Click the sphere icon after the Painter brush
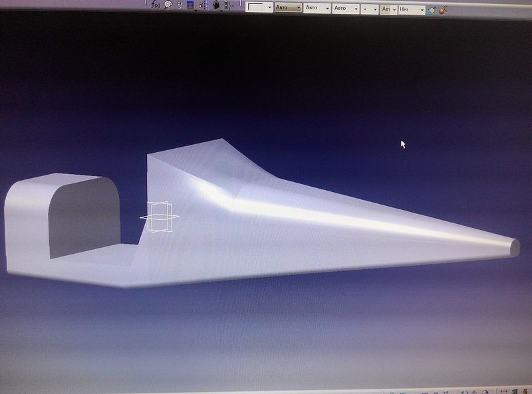Image resolution: width=532 pixels, height=394 pixels. pos(442,10)
